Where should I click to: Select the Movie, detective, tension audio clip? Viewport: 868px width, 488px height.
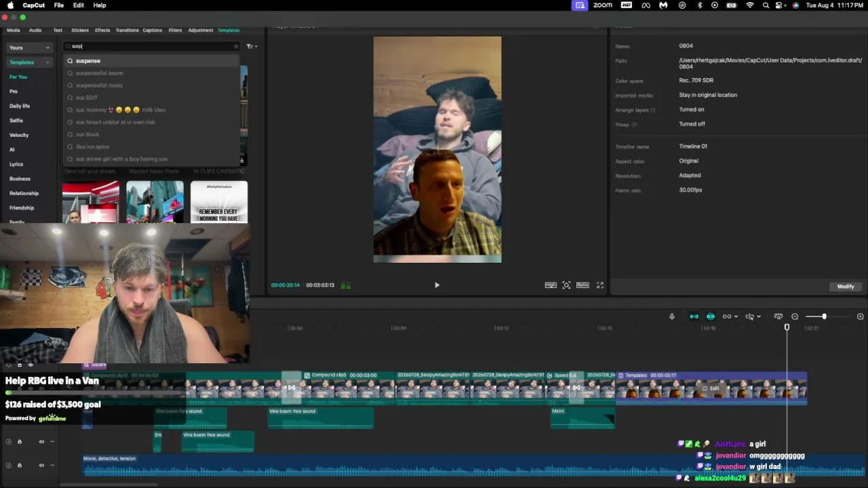coord(475,466)
